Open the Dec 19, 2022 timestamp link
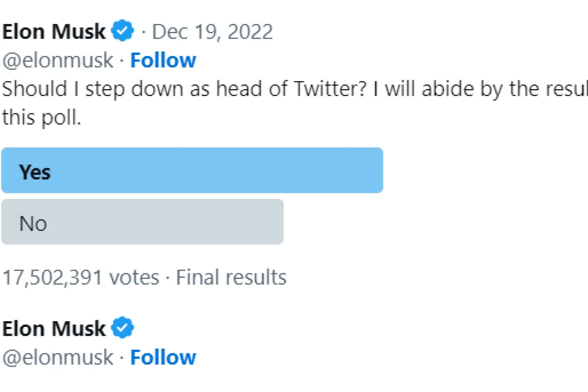The image size is (588, 392). [x=212, y=31]
